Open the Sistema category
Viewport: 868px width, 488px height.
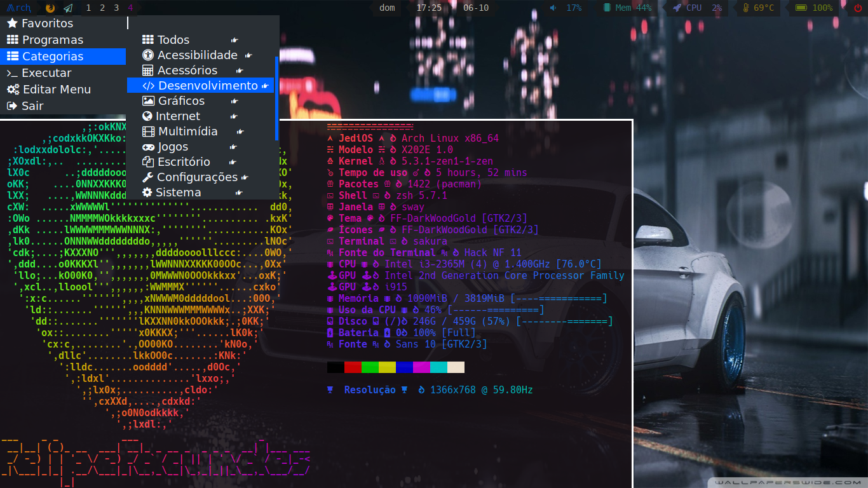pos(200,193)
